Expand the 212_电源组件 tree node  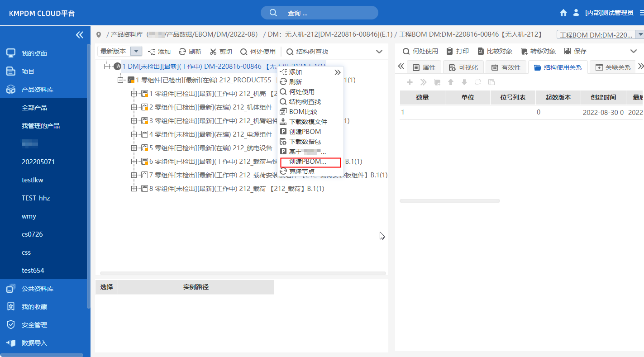tap(134, 134)
